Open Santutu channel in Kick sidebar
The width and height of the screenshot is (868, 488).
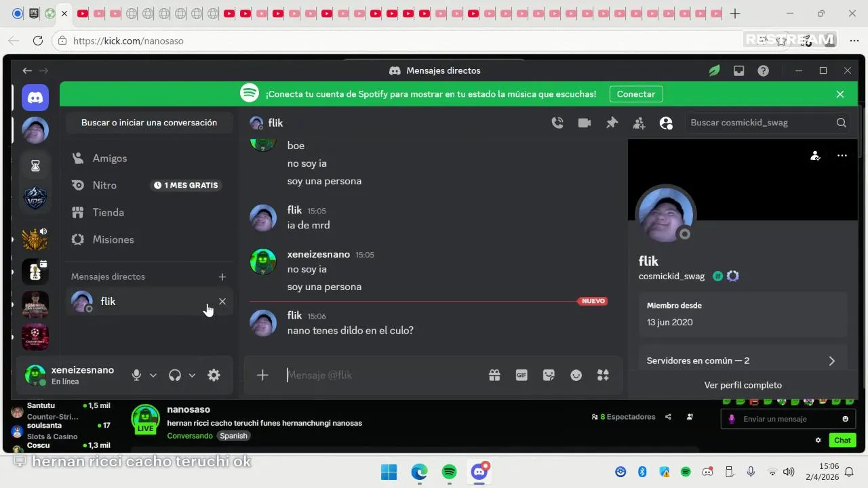(x=61, y=411)
